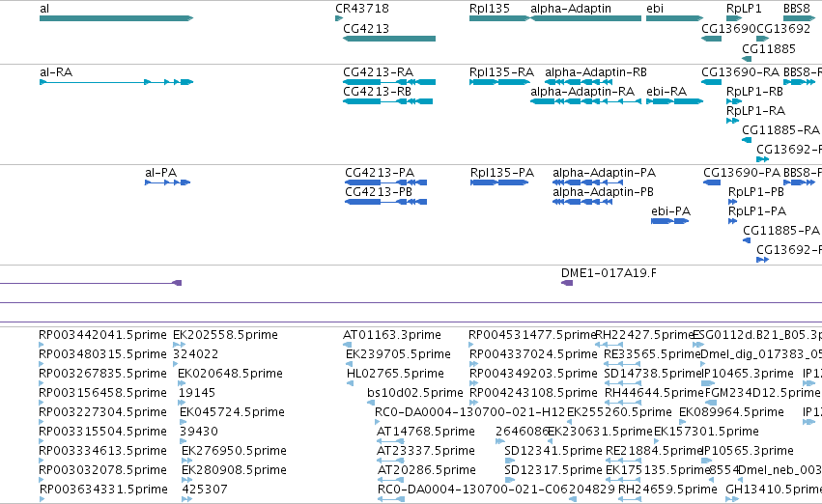The width and height of the screenshot is (822, 504).
Task: Select EST bs10d02.5prime
Action: [415, 392]
